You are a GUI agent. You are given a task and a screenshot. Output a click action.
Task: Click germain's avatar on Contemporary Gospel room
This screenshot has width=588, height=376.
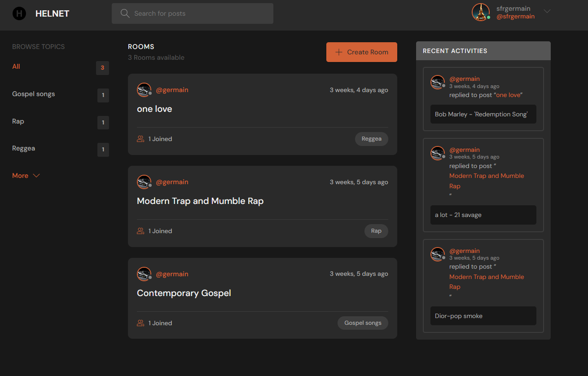pos(144,274)
